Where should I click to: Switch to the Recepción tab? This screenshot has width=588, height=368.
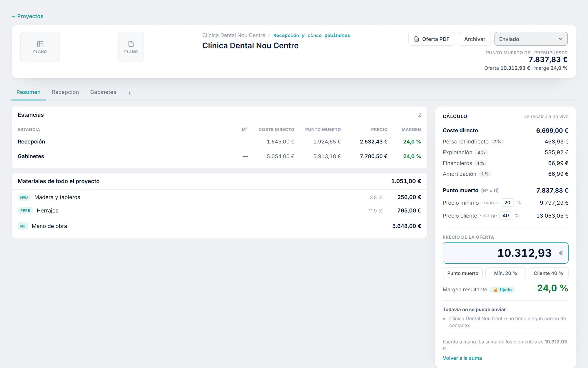point(65,92)
